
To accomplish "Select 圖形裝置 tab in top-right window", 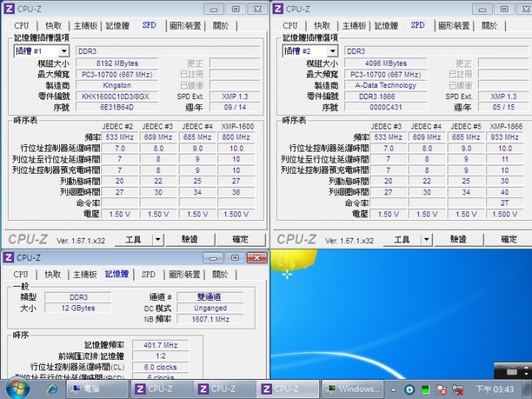I will (x=454, y=26).
